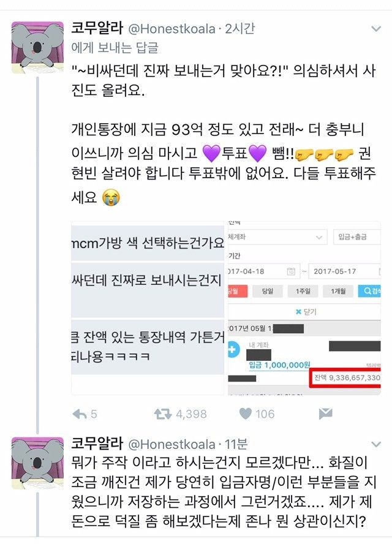
Task: Retweet the first tweet with 4,398 retweets
Action: pyautogui.click(x=163, y=414)
